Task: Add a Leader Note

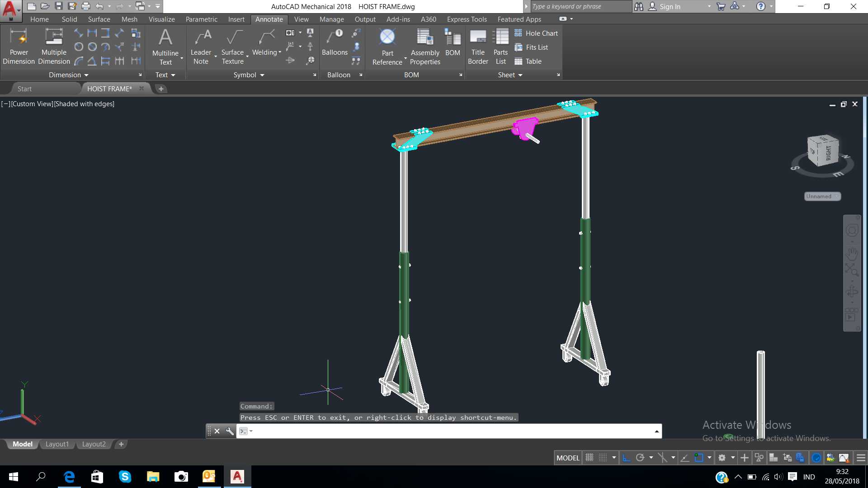Action: pyautogui.click(x=201, y=47)
